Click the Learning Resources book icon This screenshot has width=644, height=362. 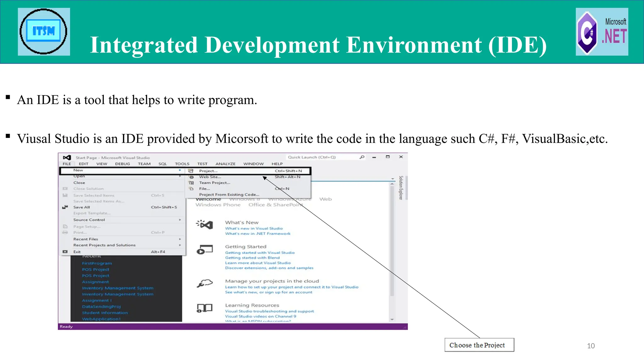[x=205, y=308]
